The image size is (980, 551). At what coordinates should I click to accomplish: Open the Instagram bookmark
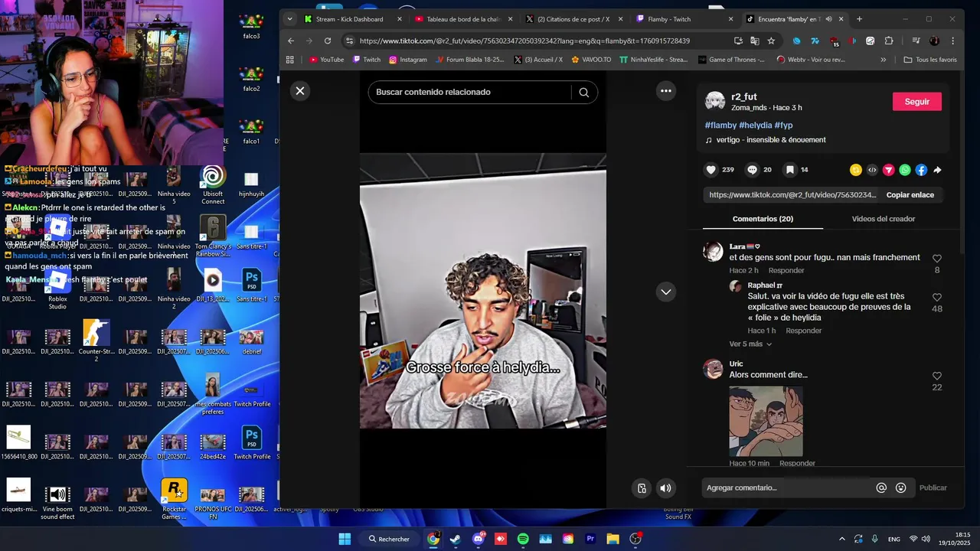click(408, 60)
